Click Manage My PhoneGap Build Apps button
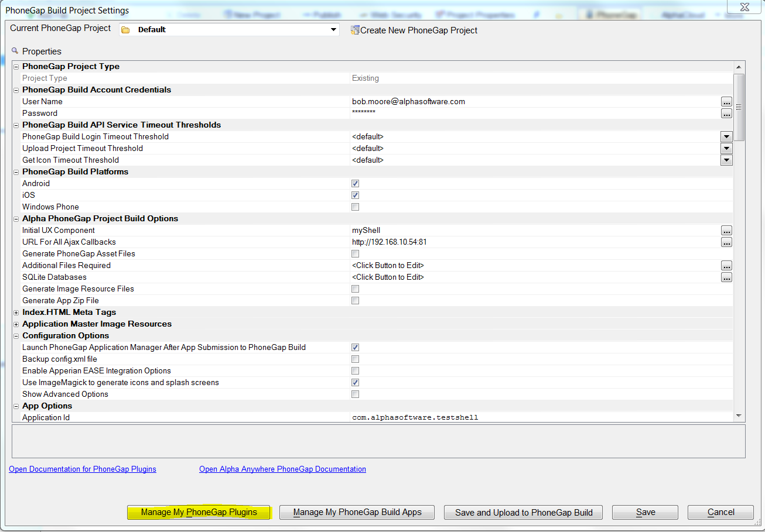 [x=357, y=512]
